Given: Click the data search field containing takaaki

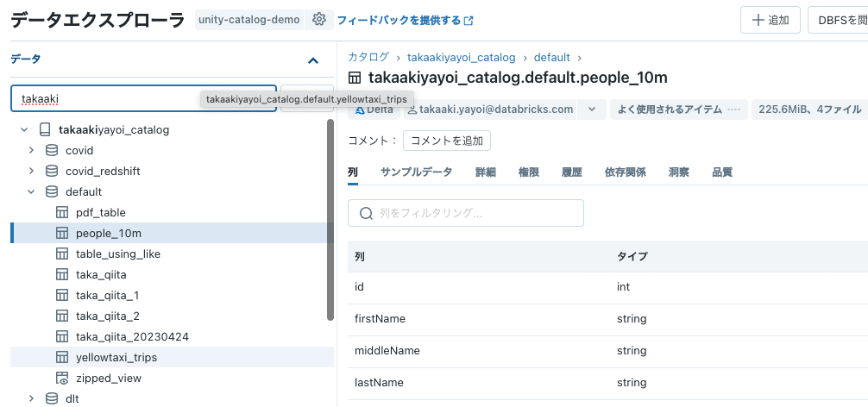Looking at the screenshot, I should (143, 98).
